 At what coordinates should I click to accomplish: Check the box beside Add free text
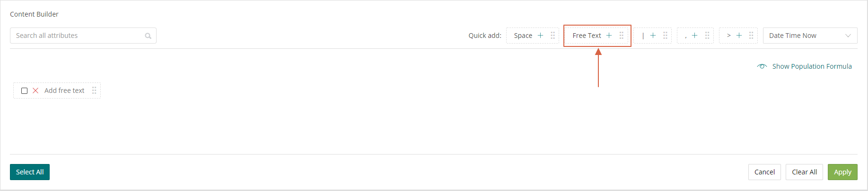coord(25,91)
